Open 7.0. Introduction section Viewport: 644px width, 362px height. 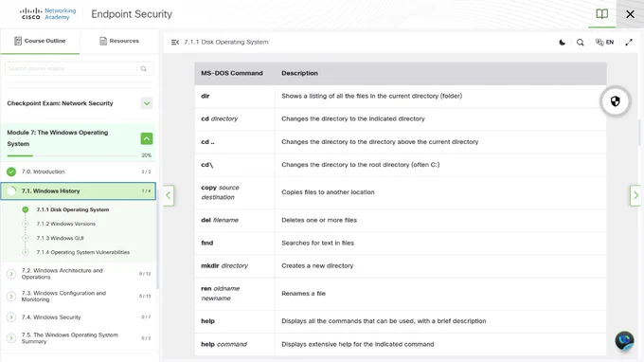pos(79,172)
